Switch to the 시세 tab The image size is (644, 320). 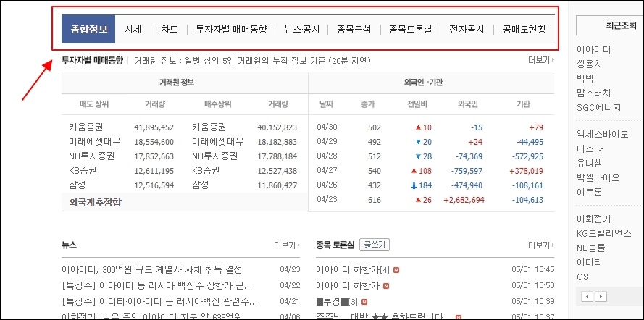click(x=133, y=29)
